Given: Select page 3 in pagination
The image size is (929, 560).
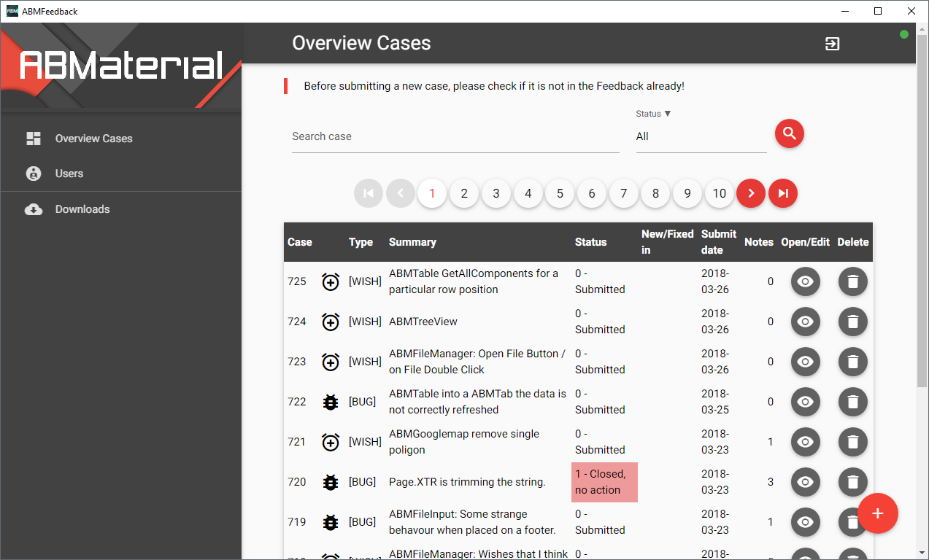Looking at the screenshot, I should (496, 193).
